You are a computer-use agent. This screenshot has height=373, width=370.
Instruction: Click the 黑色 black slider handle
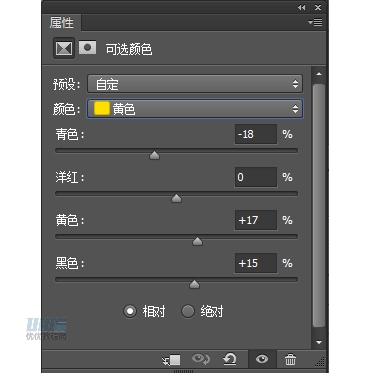coord(194,284)
